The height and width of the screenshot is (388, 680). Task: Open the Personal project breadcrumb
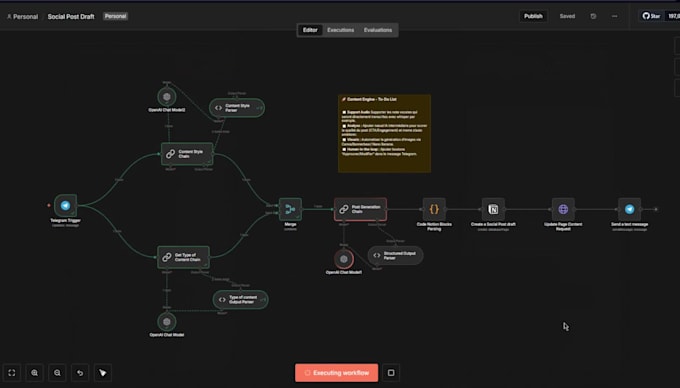click(x=22, y=16)
